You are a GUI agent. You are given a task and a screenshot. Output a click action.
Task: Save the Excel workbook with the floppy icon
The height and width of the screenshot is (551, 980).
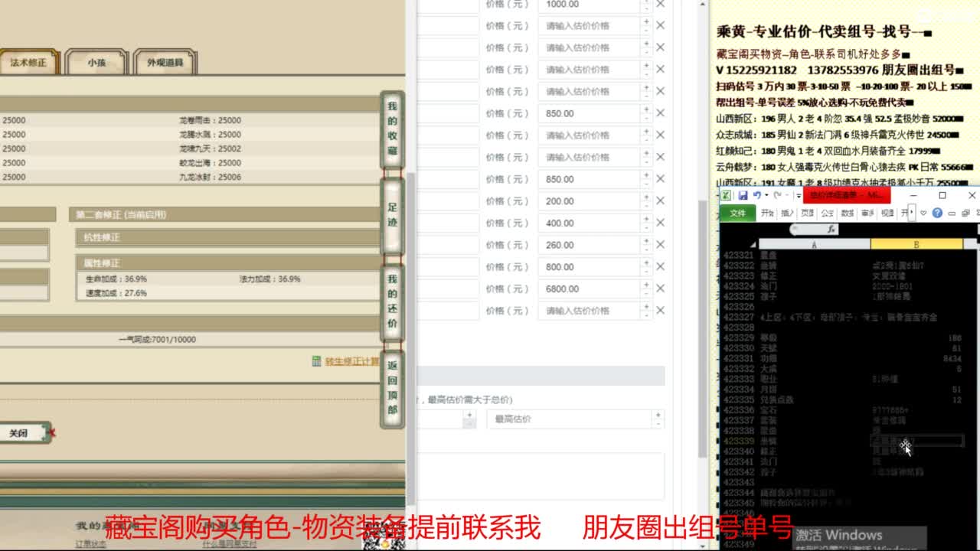click(743, 196)
